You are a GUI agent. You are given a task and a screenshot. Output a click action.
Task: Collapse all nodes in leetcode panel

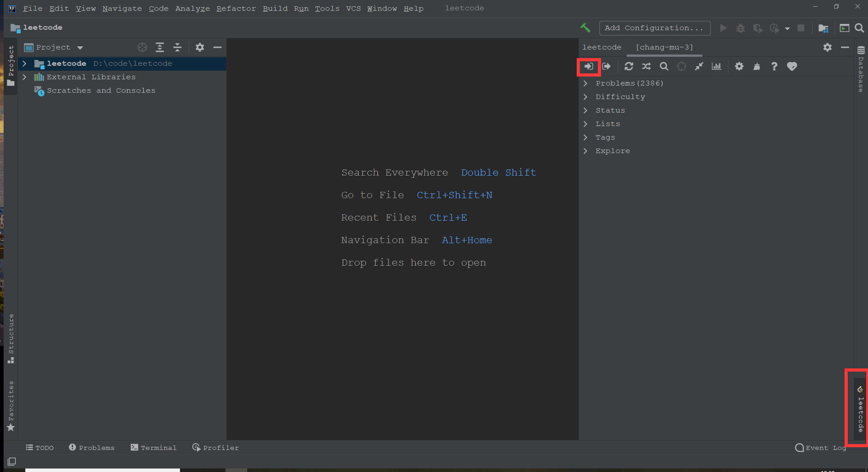coord(699,67)
